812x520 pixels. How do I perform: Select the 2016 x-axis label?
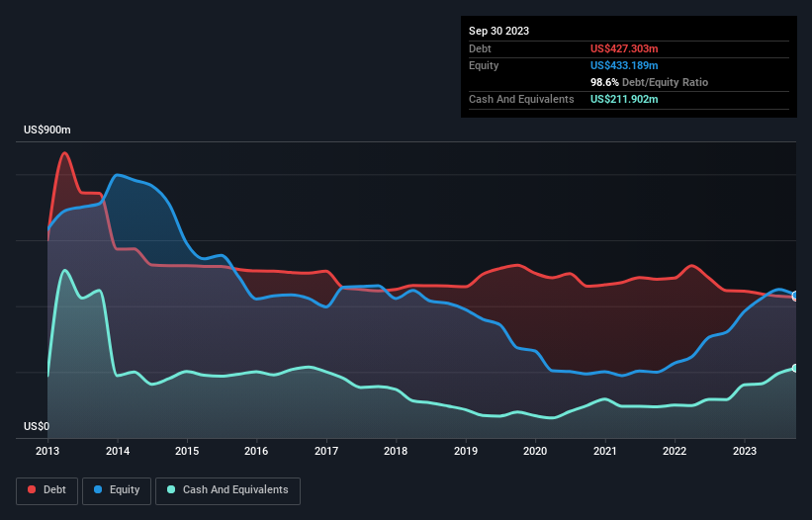[x=256, y=452]
